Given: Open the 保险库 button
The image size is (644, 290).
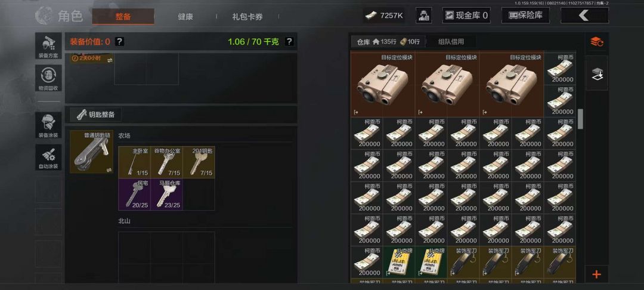Looking at the screenshot, I should 525,16.
